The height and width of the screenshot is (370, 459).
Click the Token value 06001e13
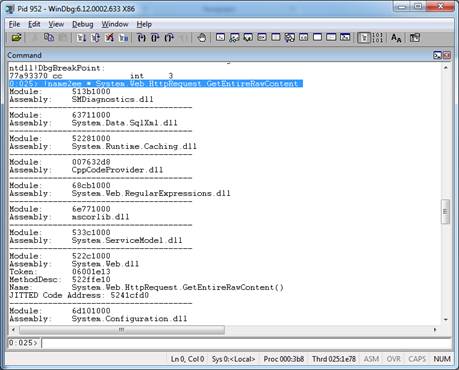[91, 272]
